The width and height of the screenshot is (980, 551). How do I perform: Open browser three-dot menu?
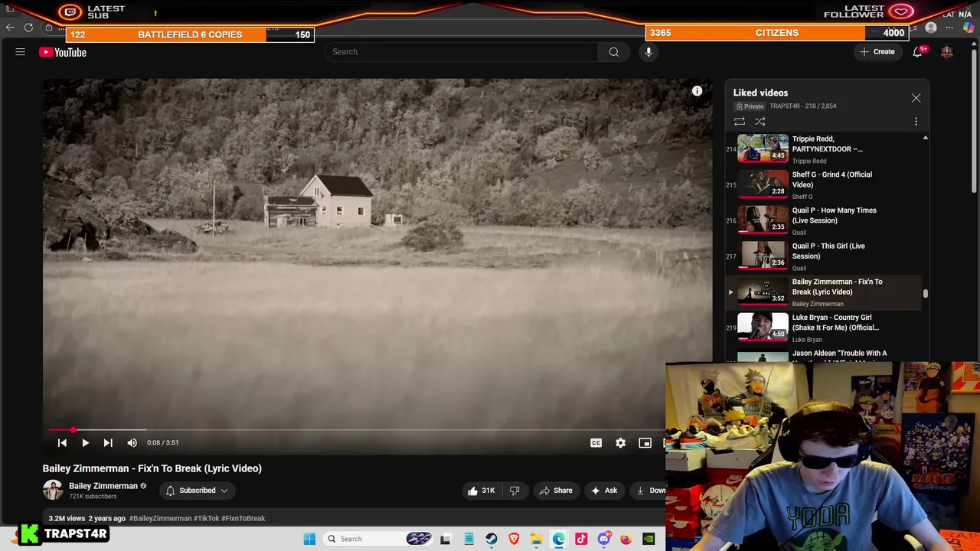pyautogui.click(x=949, y=28)
